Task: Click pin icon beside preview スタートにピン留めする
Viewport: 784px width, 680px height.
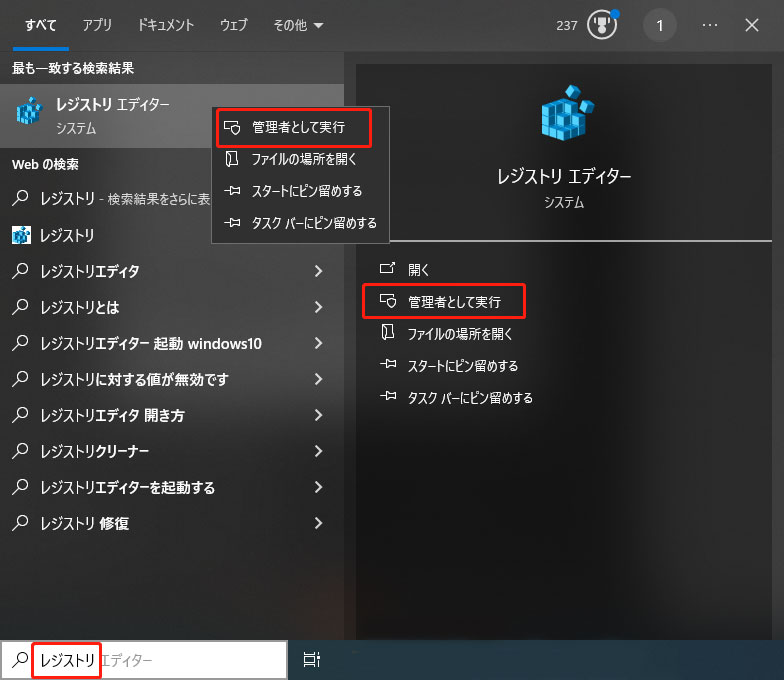Action: 388,364
